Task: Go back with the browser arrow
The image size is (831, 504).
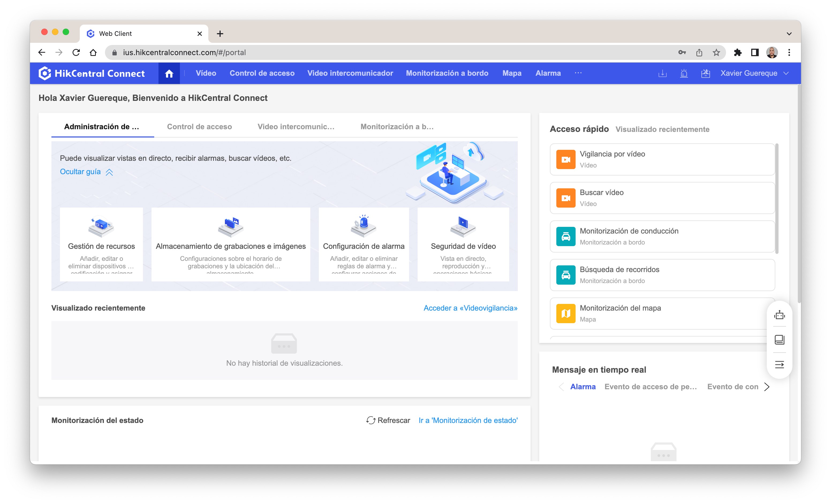Action: tap(42, 52)
